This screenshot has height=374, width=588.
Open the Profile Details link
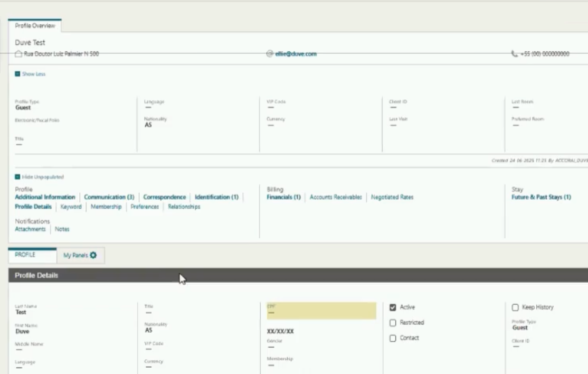point(33,207)
